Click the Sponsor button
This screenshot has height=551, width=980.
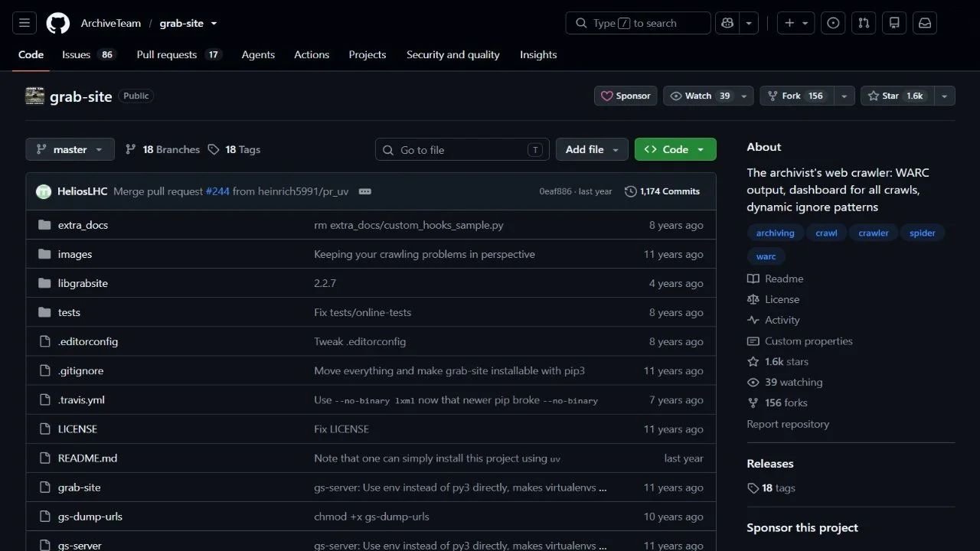tap(626, 96)
